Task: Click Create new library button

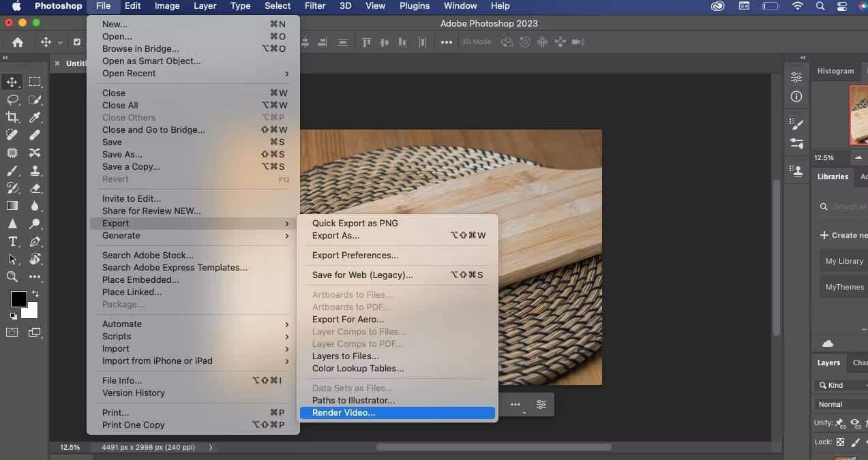Action: click(x=843, y=235)
